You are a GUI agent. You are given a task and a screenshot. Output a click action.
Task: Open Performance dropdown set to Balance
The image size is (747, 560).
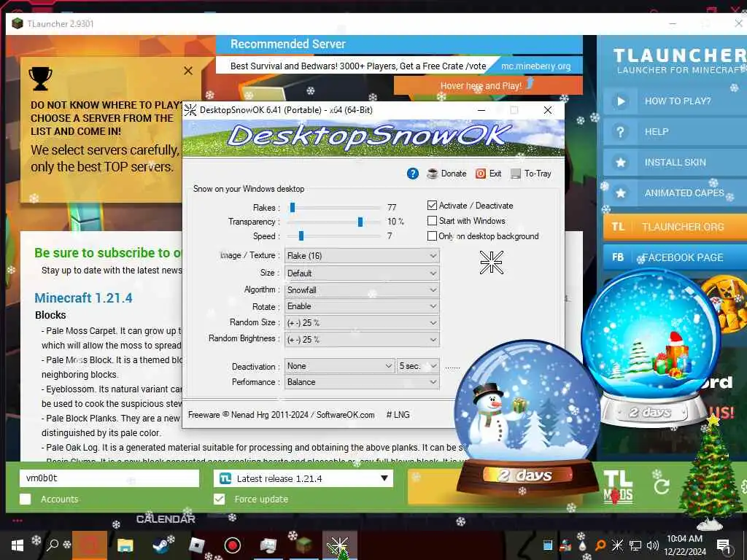362,382
